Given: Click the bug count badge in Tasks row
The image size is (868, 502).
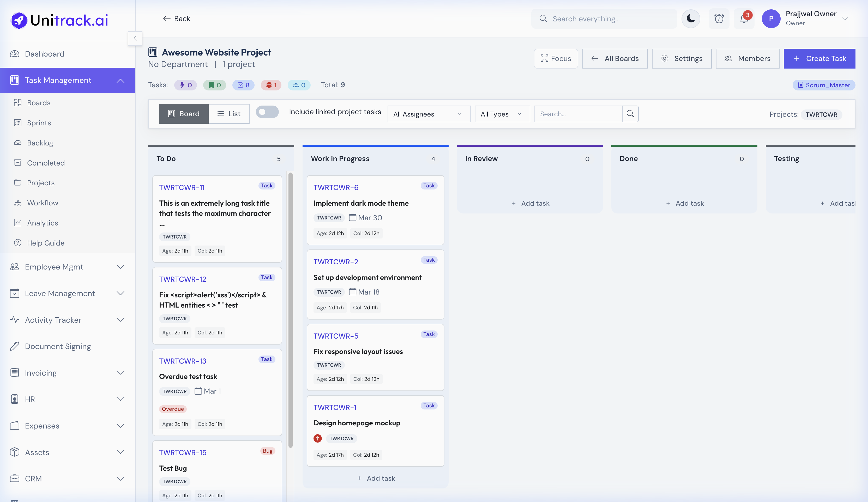Looking at the screenshot, I should (271, 85).
